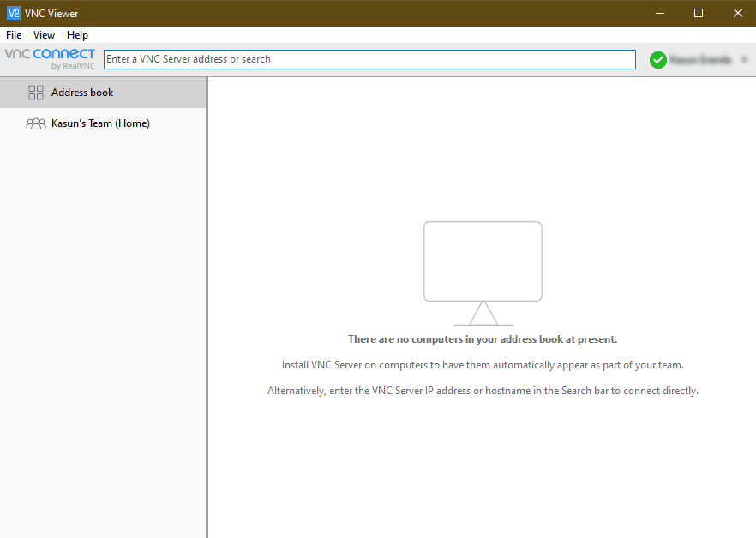The width and height of the screenshot is (756, 538).
Task: Close the VNC Viewer window
Action: [x=737, y=13]
